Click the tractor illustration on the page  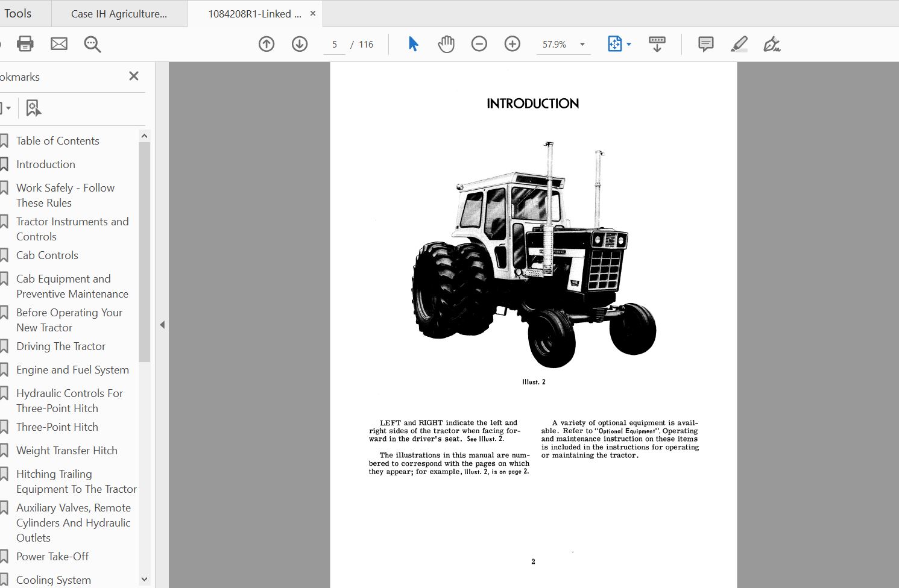(x=534, y=254)
